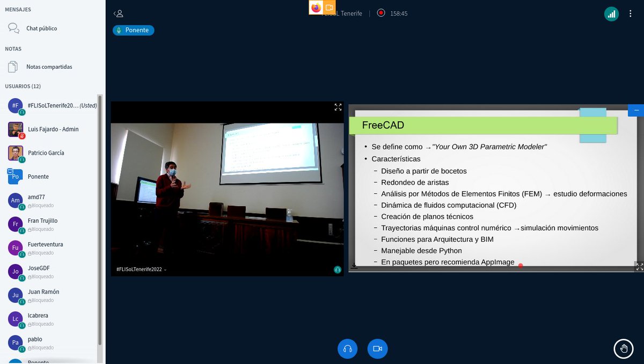Viewport: 644px width, 364px height.
Task: Toggle share webcam button
Action: tap(377, 349)
